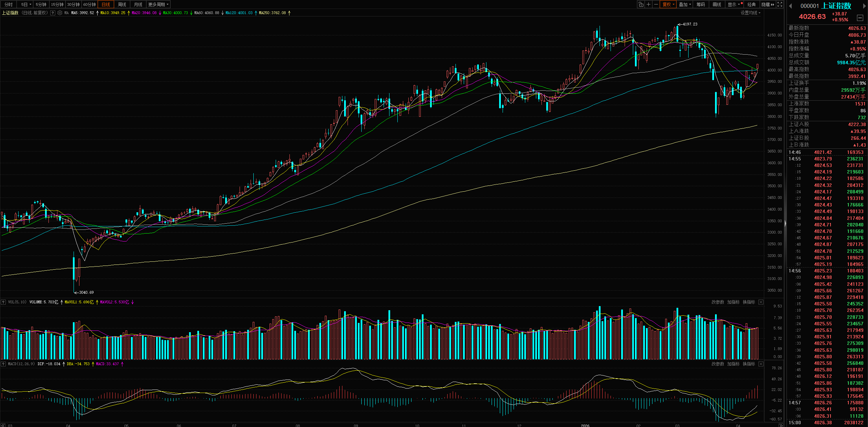Open the 复权 dropdown
The image size is (868, 427).
coord(669,4)
